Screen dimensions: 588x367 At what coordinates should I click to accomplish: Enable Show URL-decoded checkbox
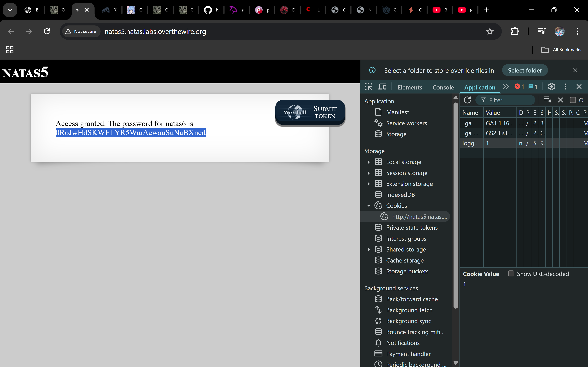(x=511, y=274)
